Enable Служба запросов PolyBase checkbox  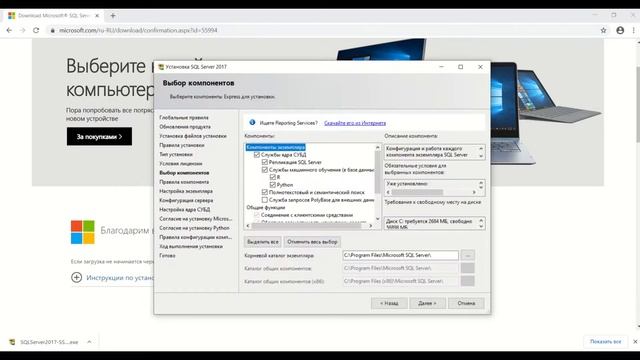(x=264, y=200)
